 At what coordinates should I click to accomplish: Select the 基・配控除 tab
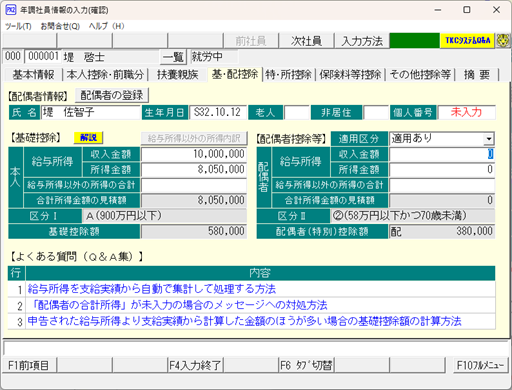(235, 74)
